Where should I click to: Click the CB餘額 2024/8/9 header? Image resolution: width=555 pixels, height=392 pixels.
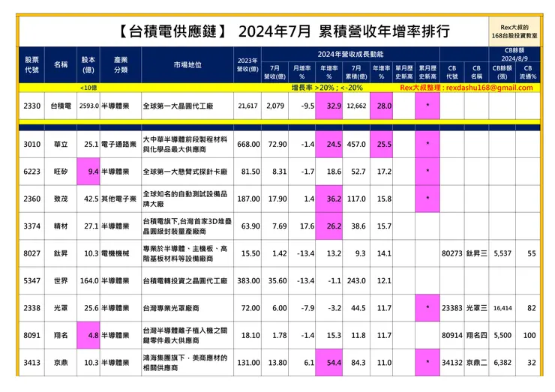[514, 54]
